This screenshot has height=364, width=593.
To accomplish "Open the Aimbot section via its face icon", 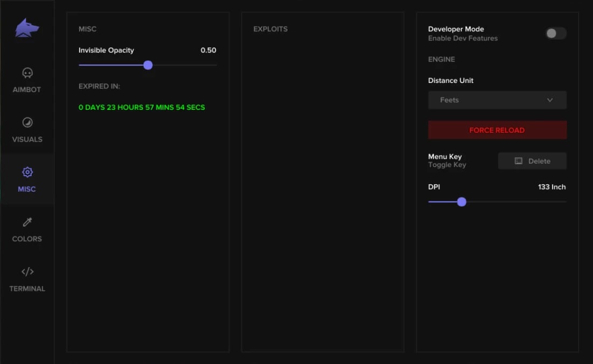I will 27,73.
